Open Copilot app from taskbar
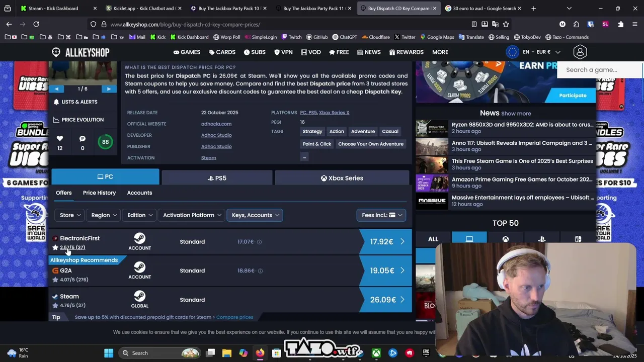The image size is (644, 362). [x=244, y=353]
